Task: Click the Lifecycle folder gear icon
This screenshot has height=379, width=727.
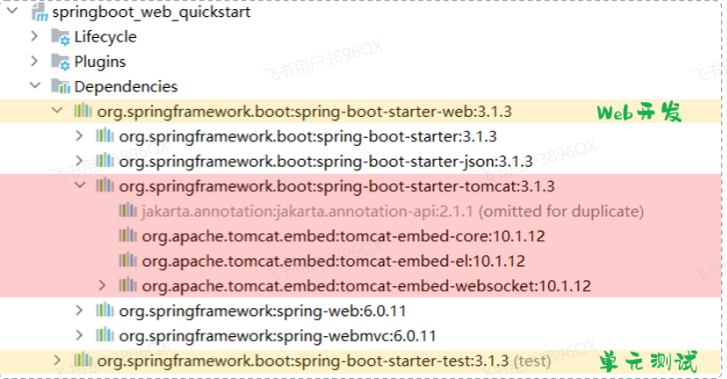Action: (60, 37)
